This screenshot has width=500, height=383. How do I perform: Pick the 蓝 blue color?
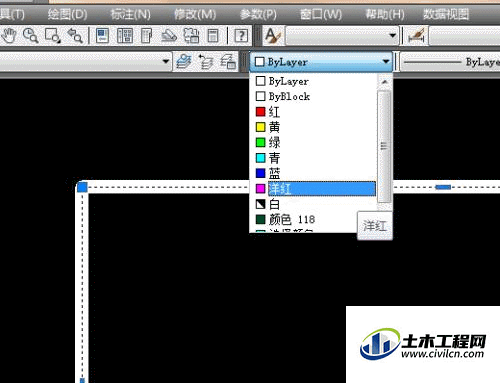[x=313, y=173]
